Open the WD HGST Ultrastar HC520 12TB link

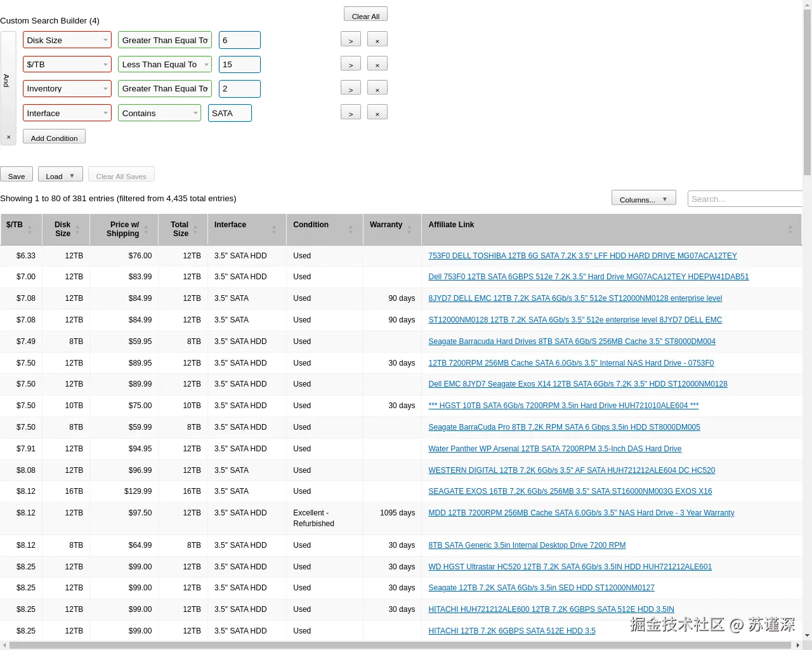(570, 566)
